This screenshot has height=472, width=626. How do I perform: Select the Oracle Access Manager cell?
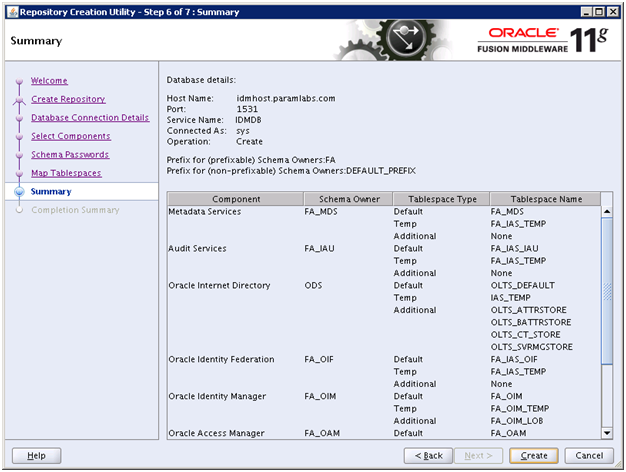[216, 433]
